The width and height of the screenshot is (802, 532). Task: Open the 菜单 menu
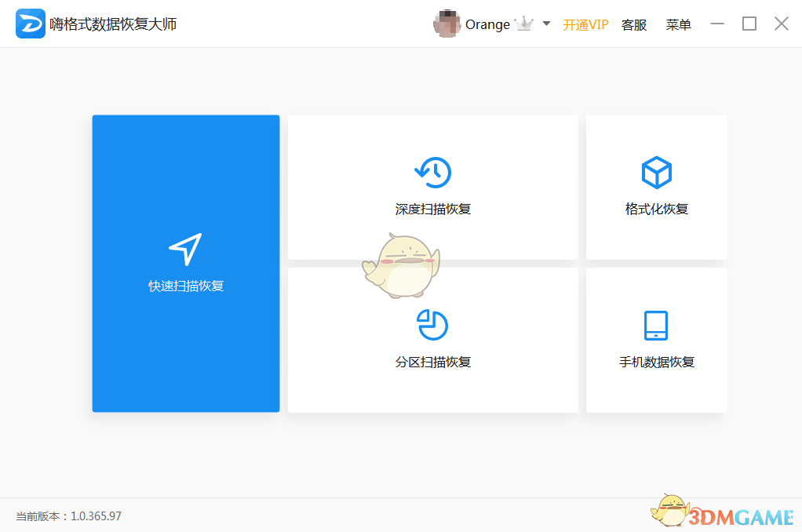(678, 24)
